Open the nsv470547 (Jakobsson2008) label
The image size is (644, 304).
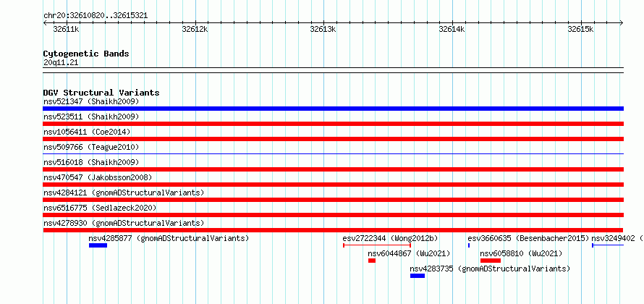(x=98, y=177)
